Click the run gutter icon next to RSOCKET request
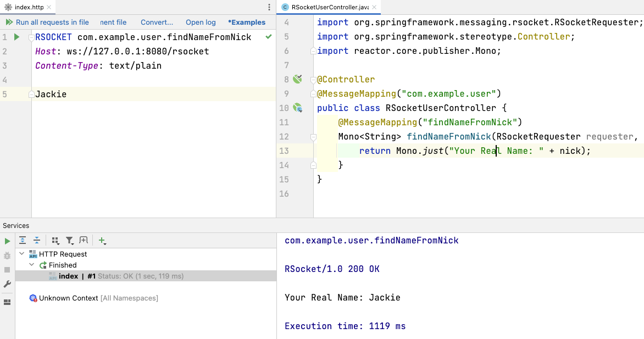644x339 pixels. point(16,37)
